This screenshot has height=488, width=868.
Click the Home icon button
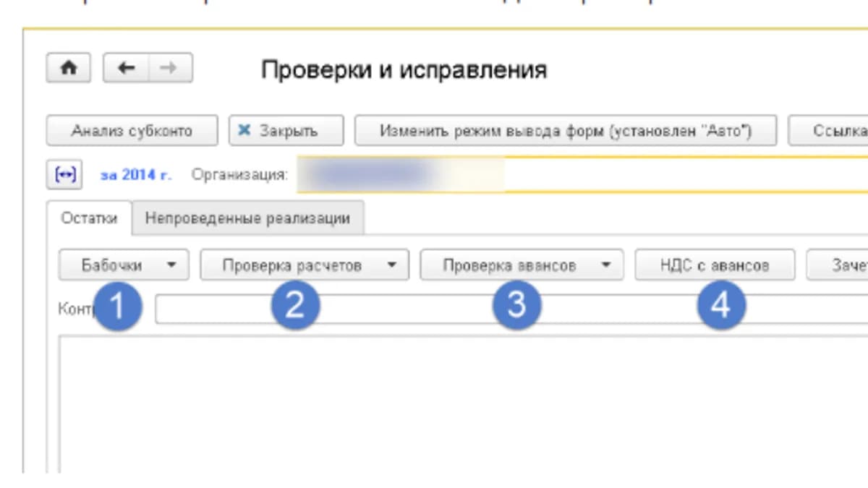[69, 68]
